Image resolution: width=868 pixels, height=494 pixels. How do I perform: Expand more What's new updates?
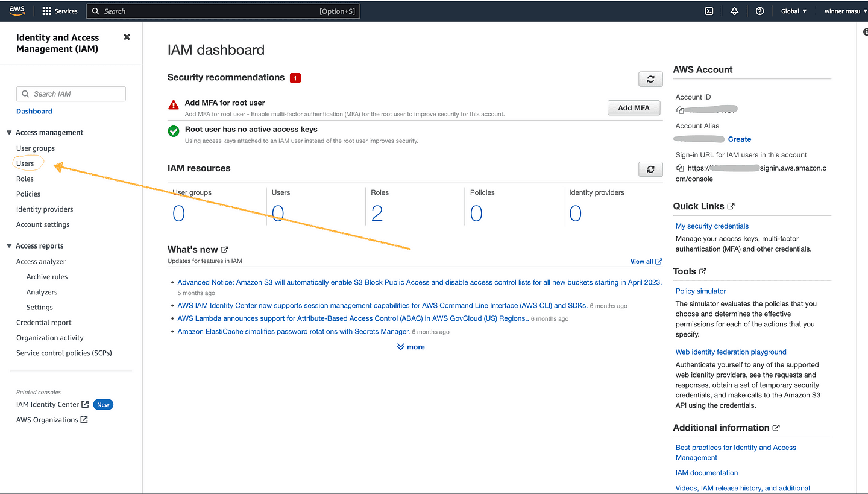(x=410, y=347)
